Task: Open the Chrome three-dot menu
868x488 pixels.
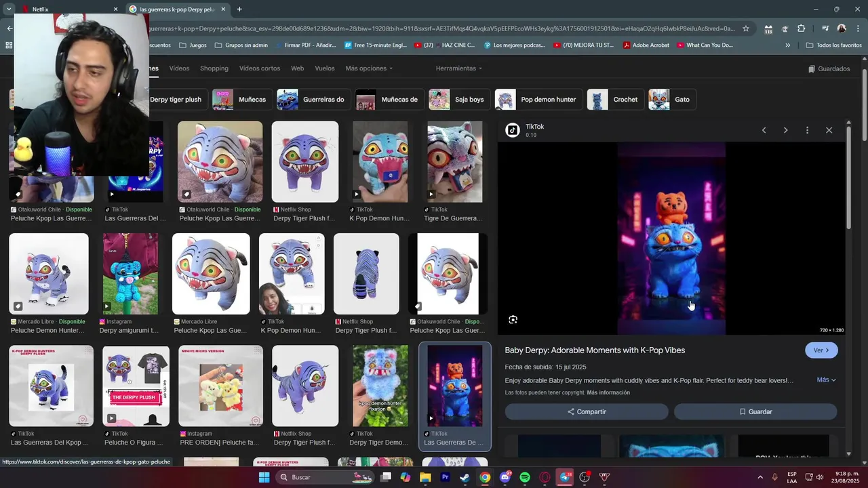Action: coord(857,28)
